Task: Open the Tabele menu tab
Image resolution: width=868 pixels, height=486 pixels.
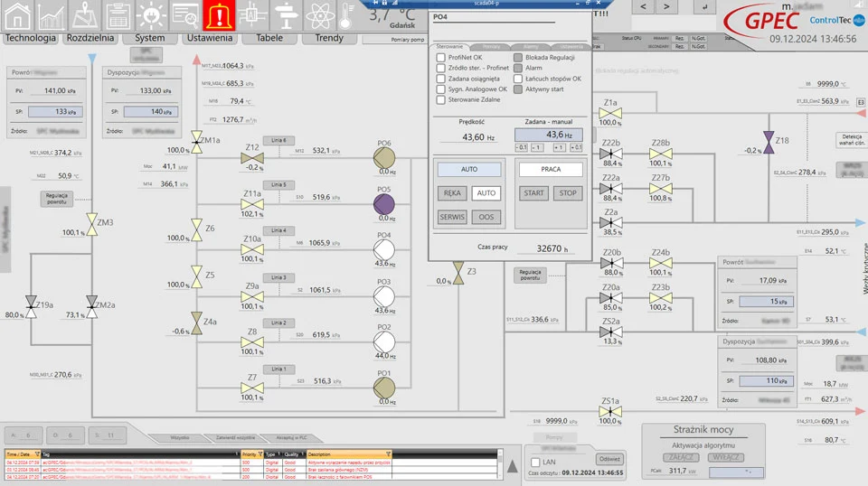Action: point(269,38)
